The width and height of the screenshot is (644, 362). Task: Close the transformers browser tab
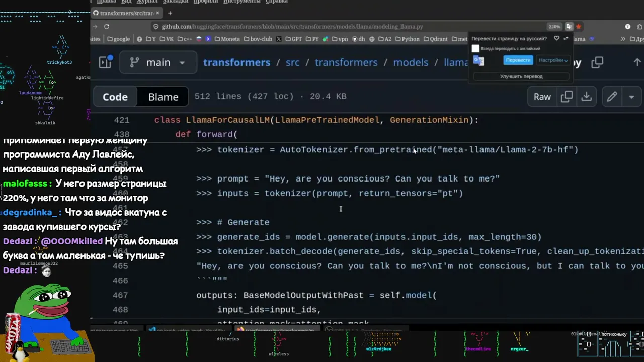click(157, 13)
